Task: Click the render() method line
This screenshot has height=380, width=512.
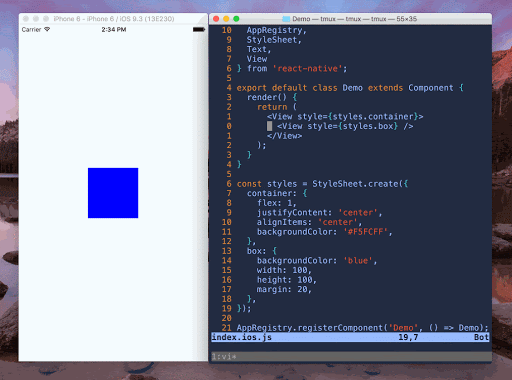Action: [272, 97]
